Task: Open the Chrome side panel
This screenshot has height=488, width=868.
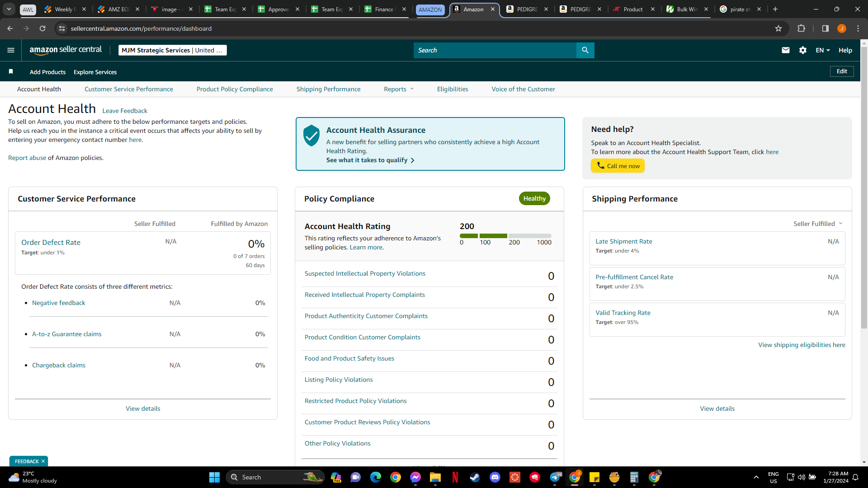Action: point(826,28)
